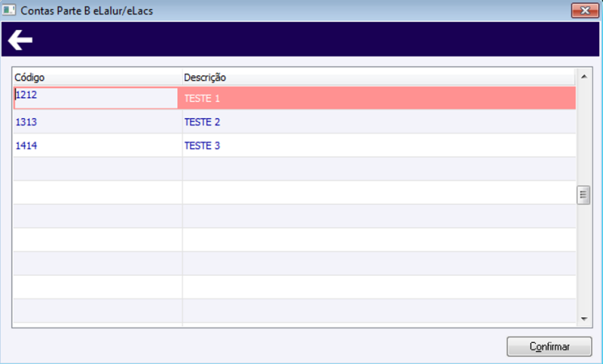603x364 pixels.
Task: Click the scrollbar down arrow
Action: 583,319
